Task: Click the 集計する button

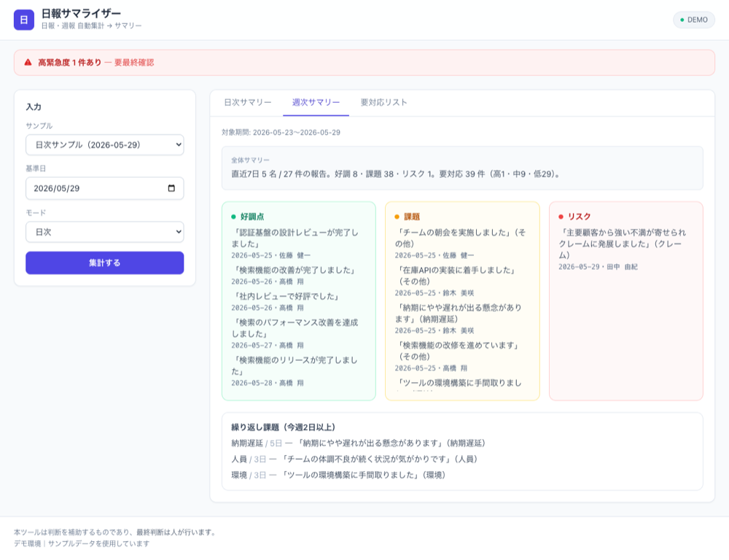Action: tap(104, 262)
